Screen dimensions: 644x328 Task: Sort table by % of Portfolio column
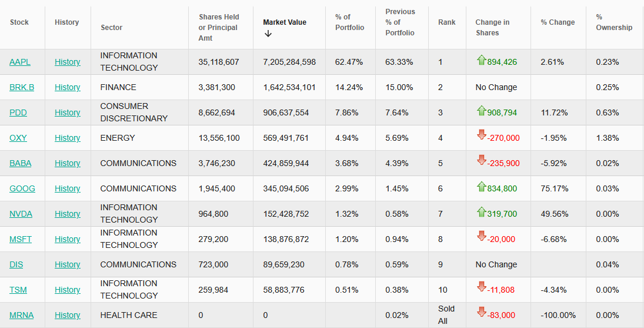point(349,22)
